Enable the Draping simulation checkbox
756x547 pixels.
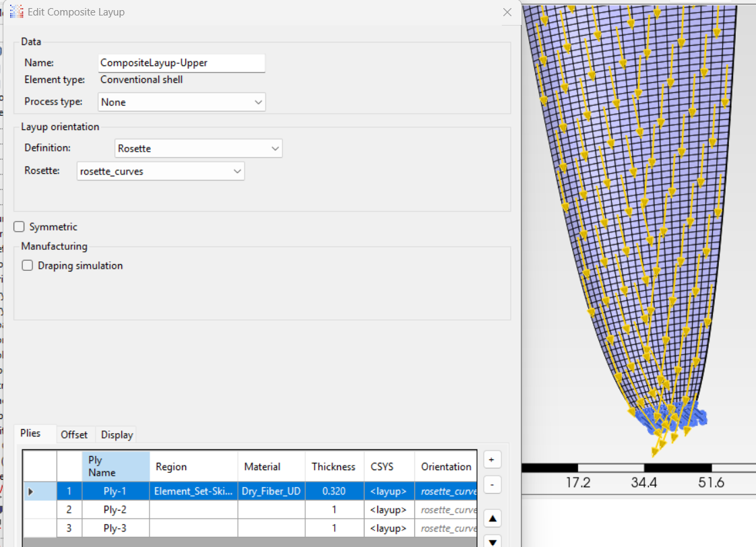point(28,265)
